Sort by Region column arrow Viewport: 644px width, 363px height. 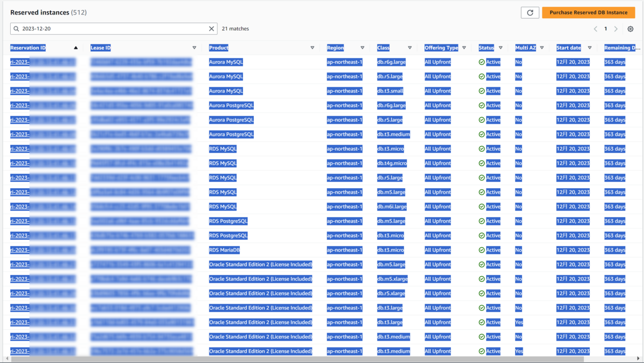(362, 48)
